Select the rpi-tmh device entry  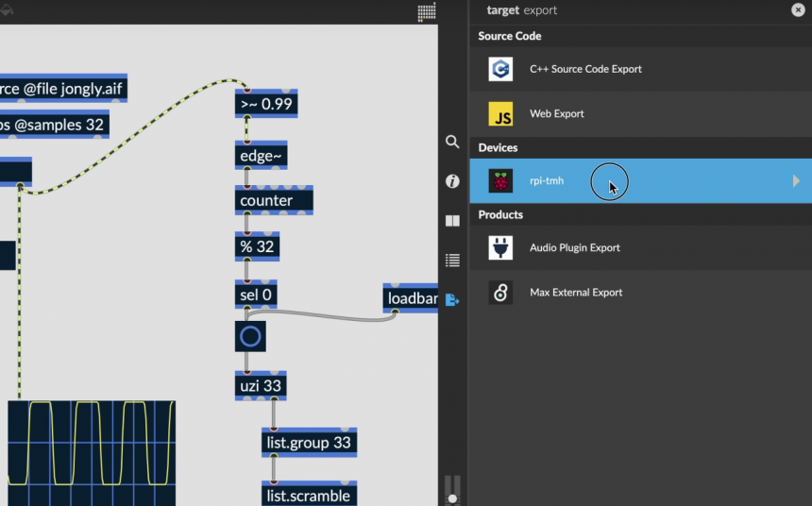pyautogui.click(x=640, y=180)
